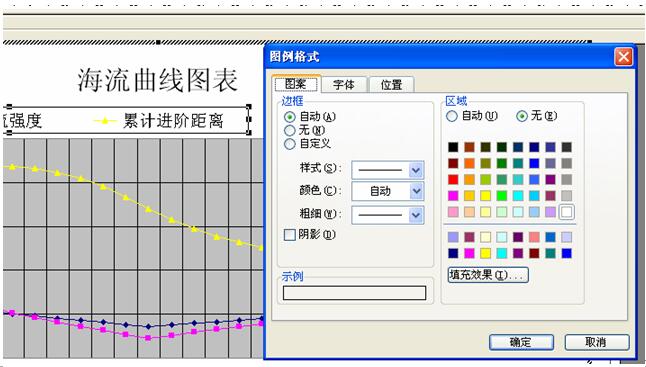Select the 自动 border radio button
The height and width of the screenshot is (367, 646).
click(290, 117)
